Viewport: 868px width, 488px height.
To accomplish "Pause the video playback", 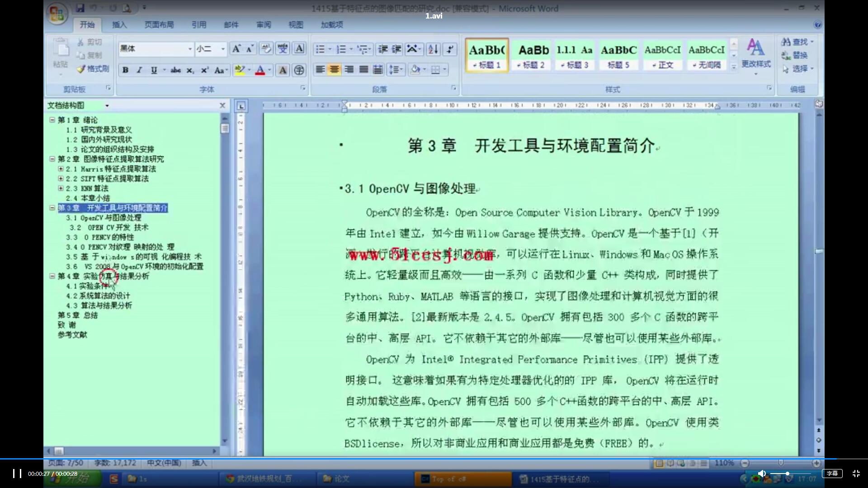I will tap(17, 474).
